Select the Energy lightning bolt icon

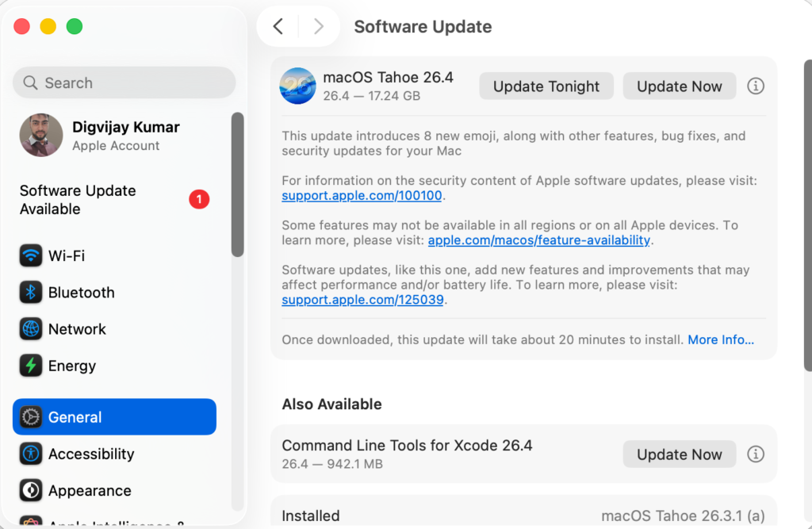(x=31, y=366)
